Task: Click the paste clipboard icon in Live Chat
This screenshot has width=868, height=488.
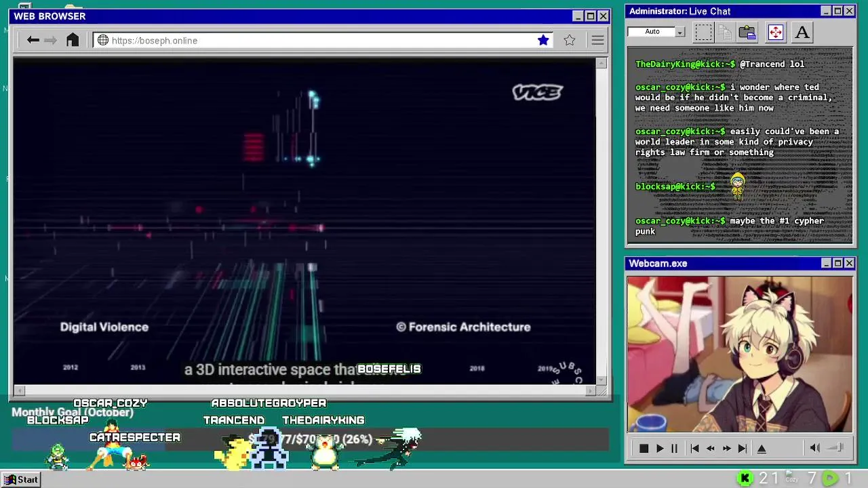Action: [x=747, y=32]
